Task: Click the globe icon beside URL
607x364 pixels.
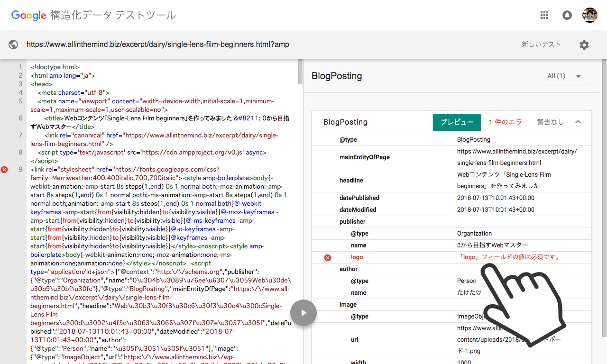Action: 13,45
